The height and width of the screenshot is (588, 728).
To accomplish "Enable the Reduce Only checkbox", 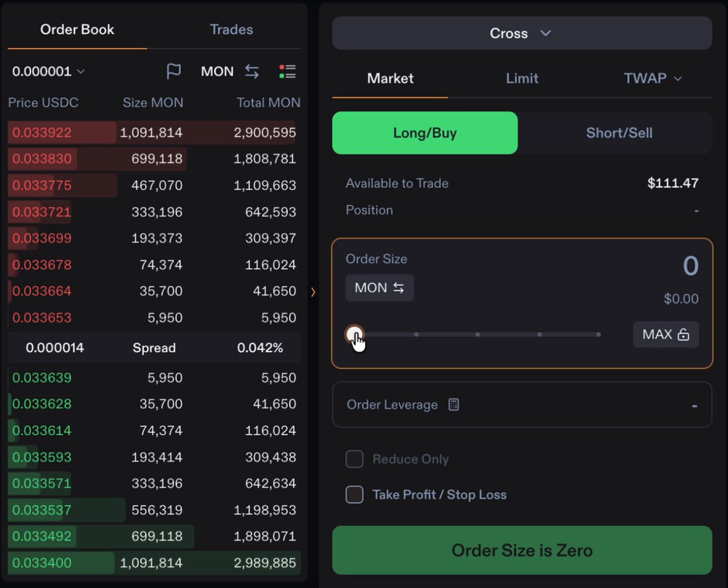I will click(354, 459).
